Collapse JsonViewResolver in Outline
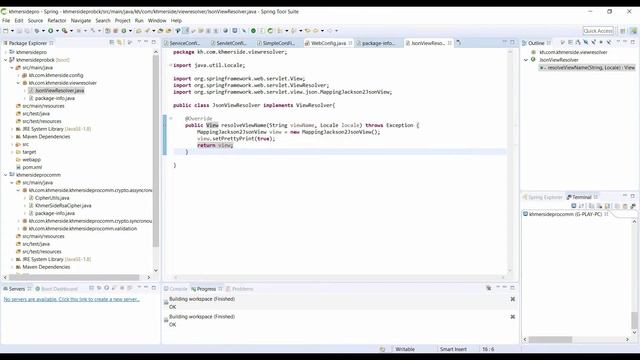 point(526,60)
